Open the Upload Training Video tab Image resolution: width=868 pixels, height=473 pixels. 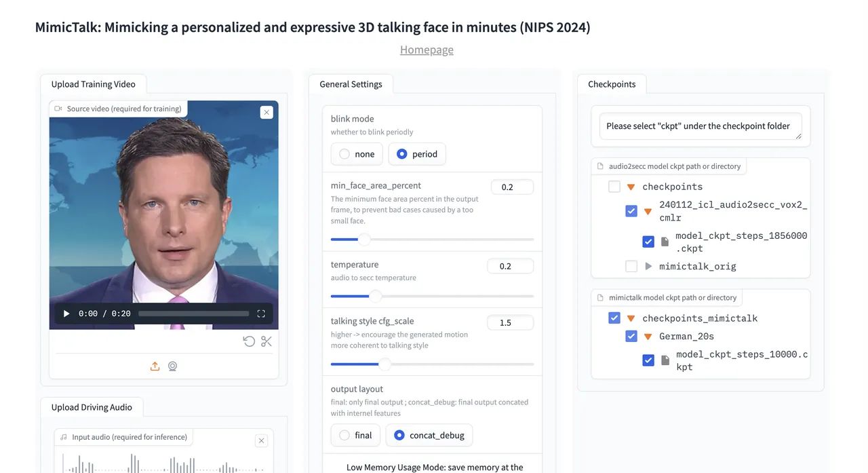click(94, 84)
